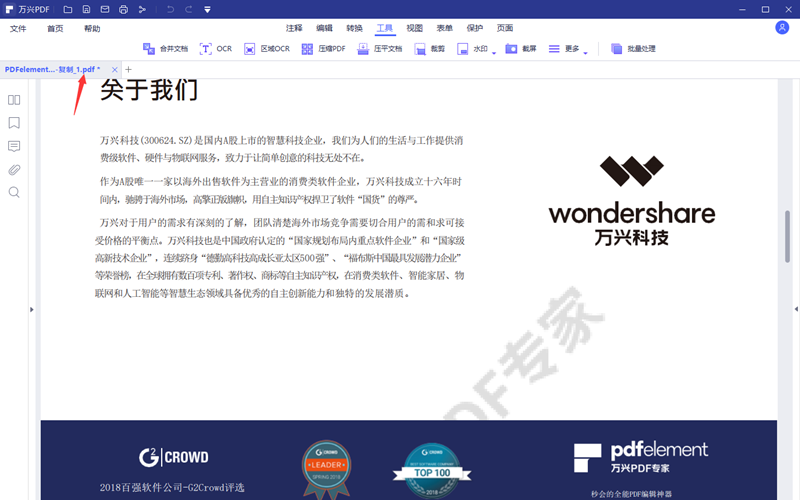Save document using the floppy disk icon
The image size is (800, 500).
[x=86, y=9]
